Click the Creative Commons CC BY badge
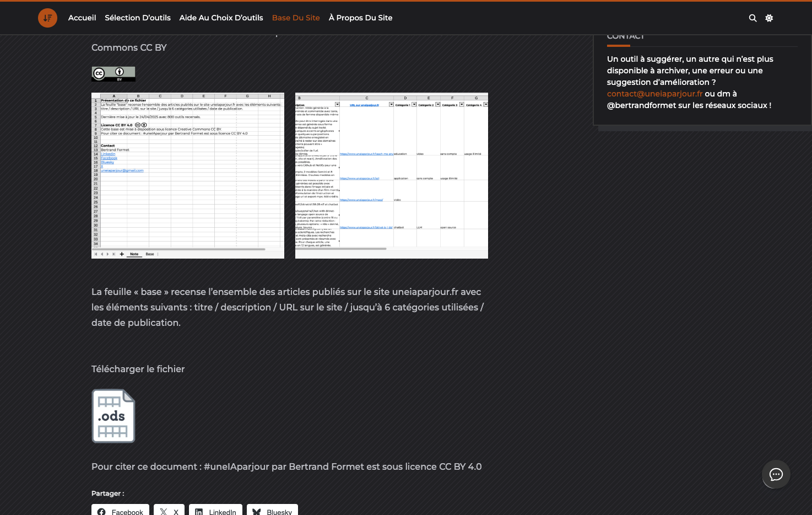This screenshot has width=812, height=515. [113, 74]
